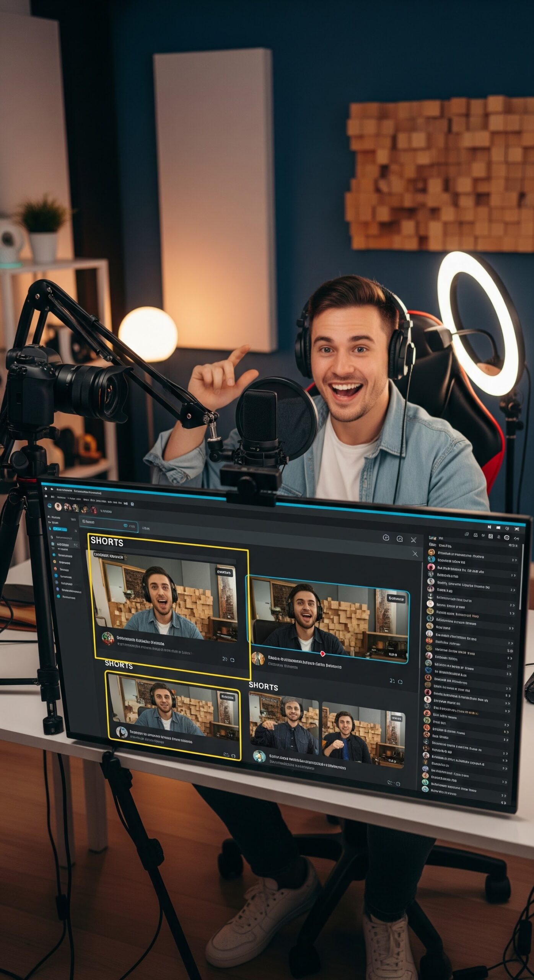Viewport: 534px width, 980px height.
Task: Click the round icon at the bottom-right of the large yellow card
Action: click(x=232, y=660)
